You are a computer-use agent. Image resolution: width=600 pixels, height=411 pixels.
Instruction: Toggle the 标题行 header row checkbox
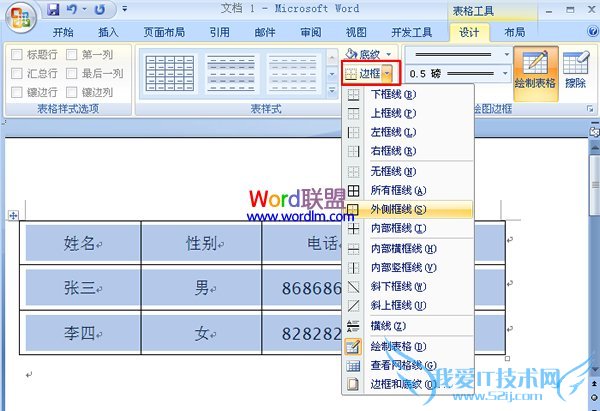16,55
